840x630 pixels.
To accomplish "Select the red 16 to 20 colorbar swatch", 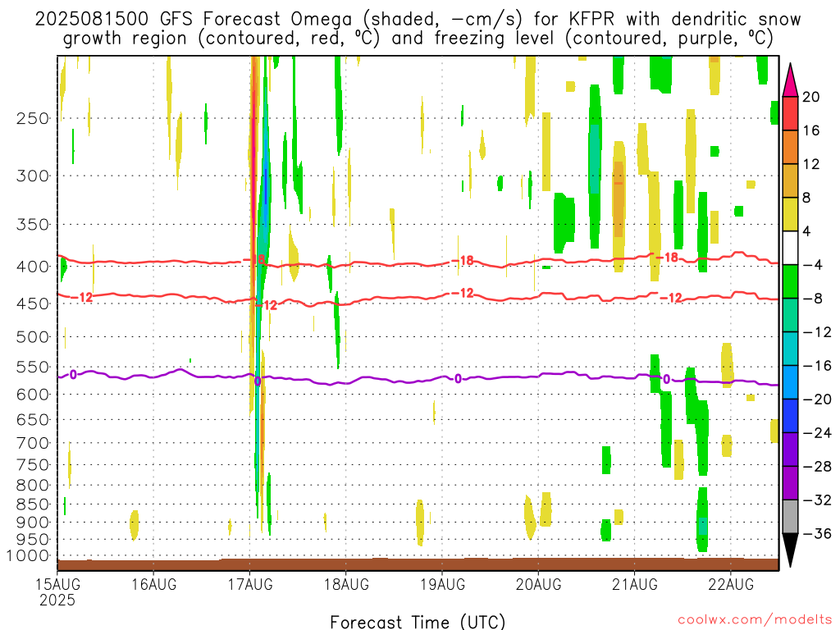I will (x=790, y=113).
